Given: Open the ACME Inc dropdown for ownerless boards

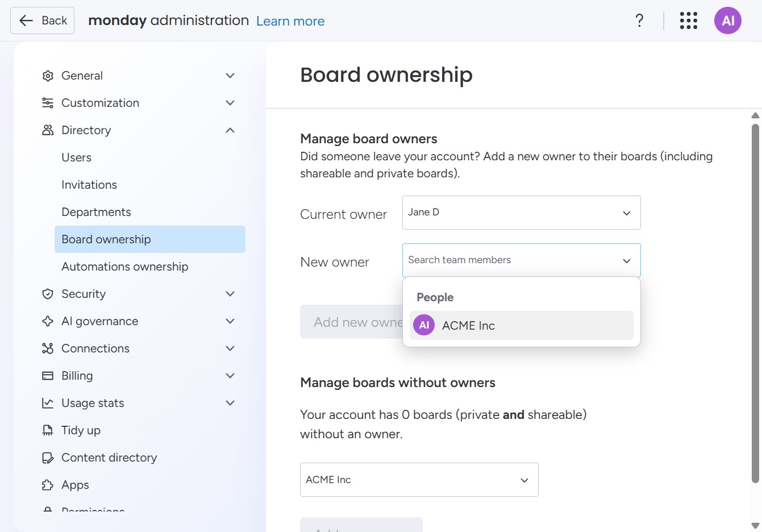Looking at the screenshot, I should pyautogui.click(x=419, y=480).
